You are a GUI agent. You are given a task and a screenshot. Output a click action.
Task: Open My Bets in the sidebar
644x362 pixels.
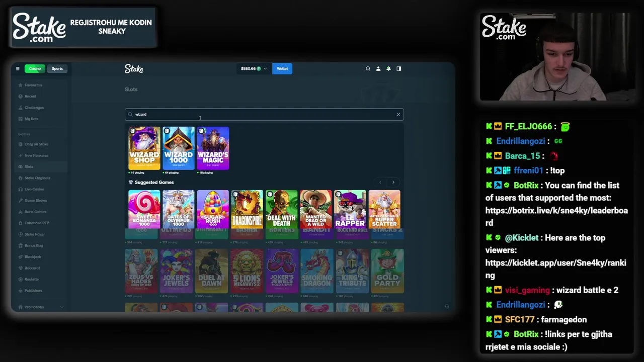(31, 119)
